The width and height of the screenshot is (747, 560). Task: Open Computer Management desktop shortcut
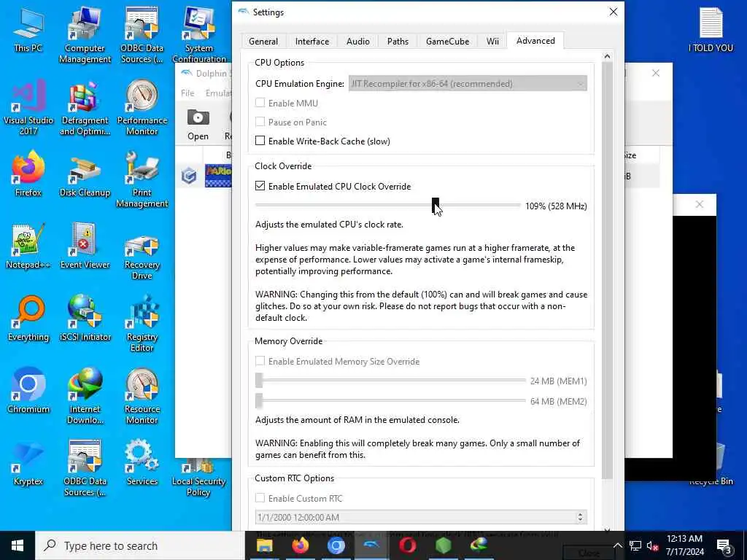tap(85, 35)
